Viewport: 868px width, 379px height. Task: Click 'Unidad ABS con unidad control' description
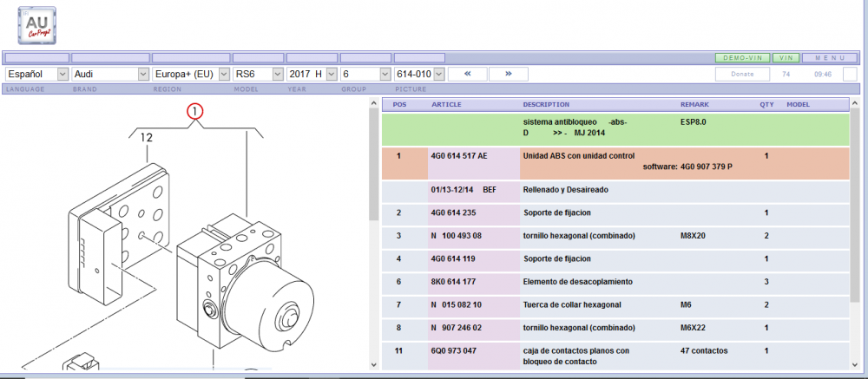[x=578, y=156]
